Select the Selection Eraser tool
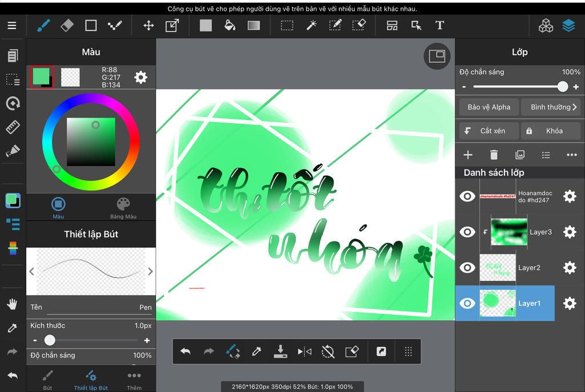Screen dimensions: 585x392 click(359, 25)
